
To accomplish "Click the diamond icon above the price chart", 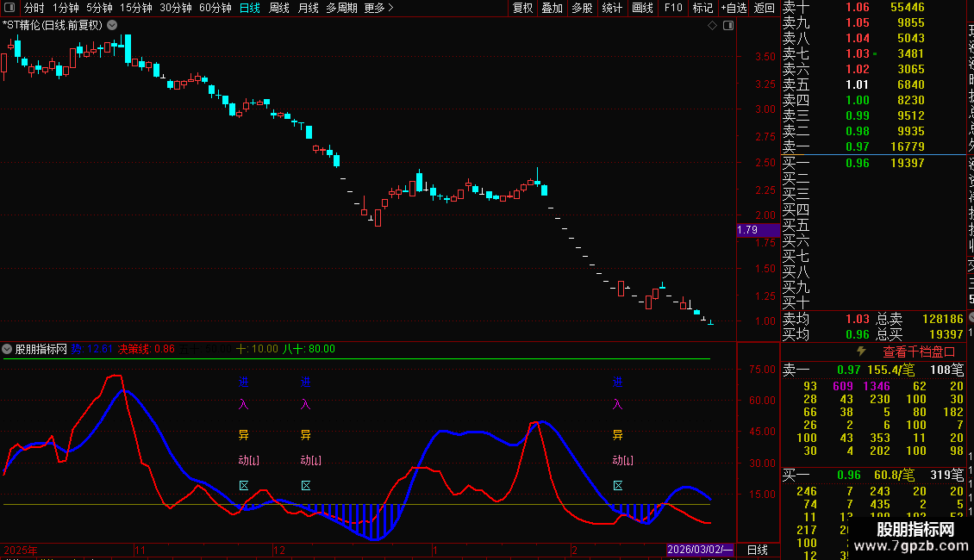I will [x=713, y=26].
